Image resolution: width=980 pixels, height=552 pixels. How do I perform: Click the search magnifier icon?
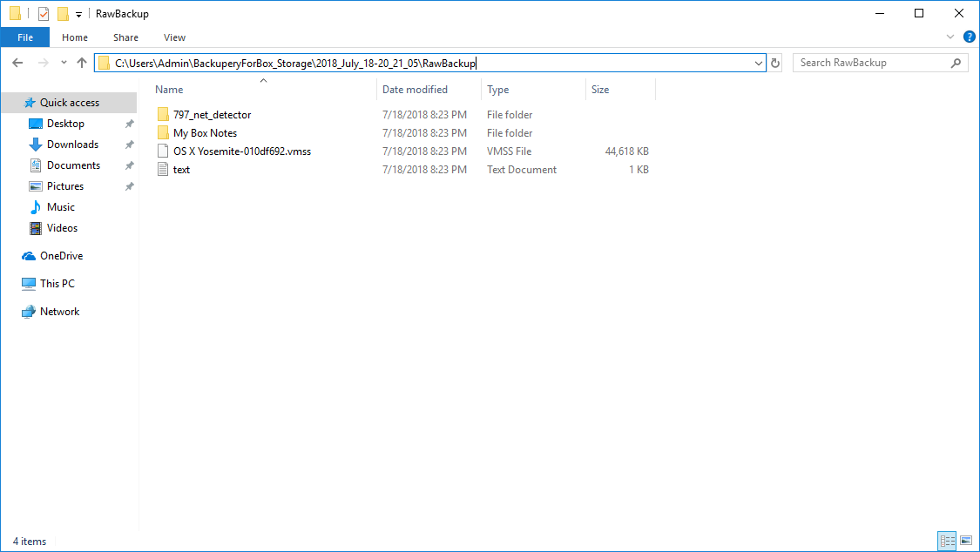[x=956, y=63]
